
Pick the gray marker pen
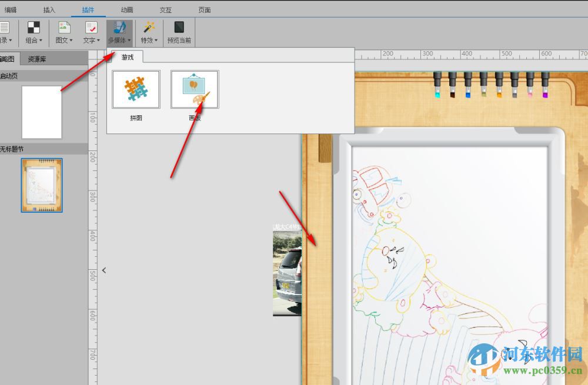[514, 85]
